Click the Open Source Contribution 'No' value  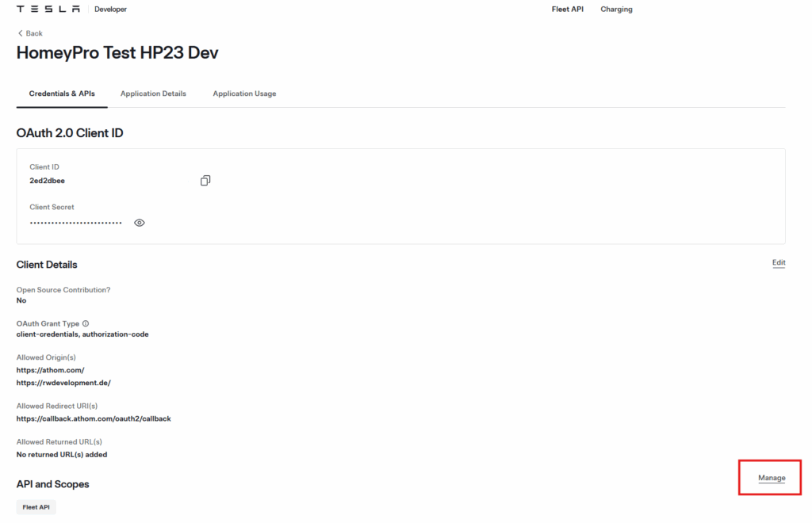[21, 300]
